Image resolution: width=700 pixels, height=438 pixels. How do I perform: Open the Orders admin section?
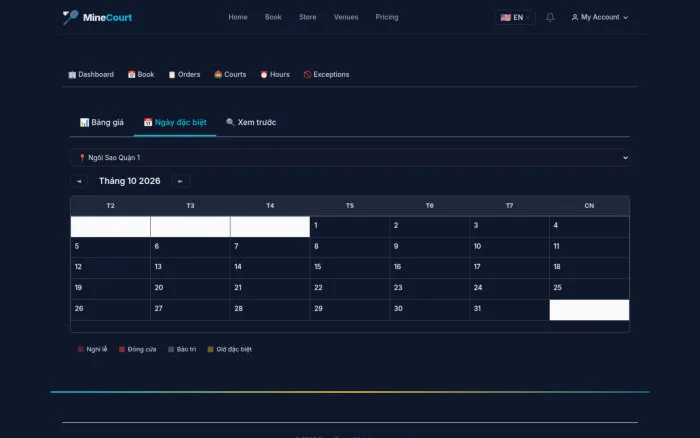coord(184,75)
